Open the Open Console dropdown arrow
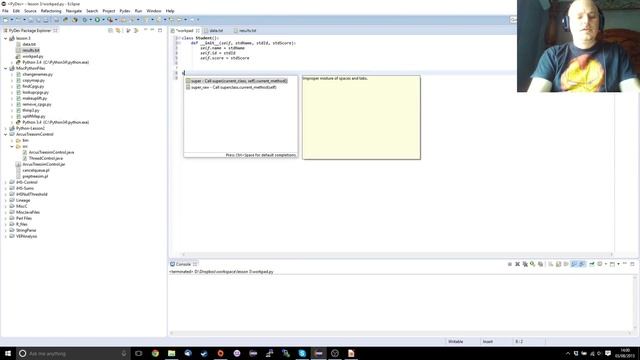Viewport: 640px width, 360px height. 618,264
